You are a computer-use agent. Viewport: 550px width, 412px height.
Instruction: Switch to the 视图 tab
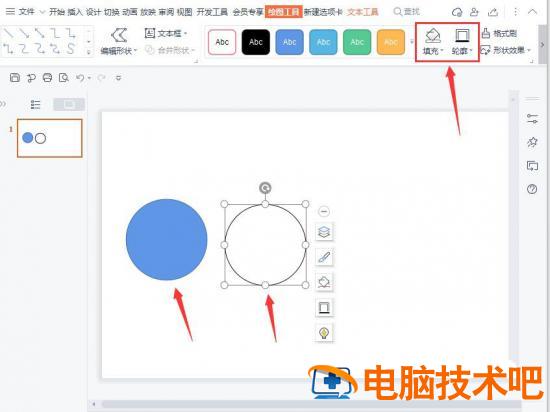[185, 12]
